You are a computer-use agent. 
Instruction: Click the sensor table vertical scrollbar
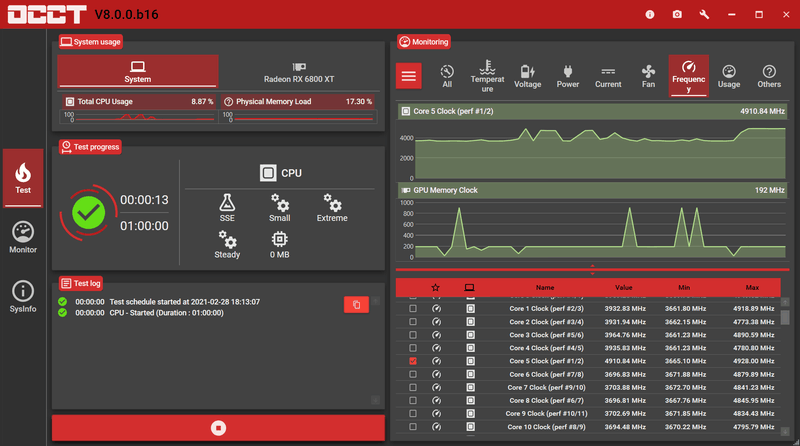(x=785, y=317)
